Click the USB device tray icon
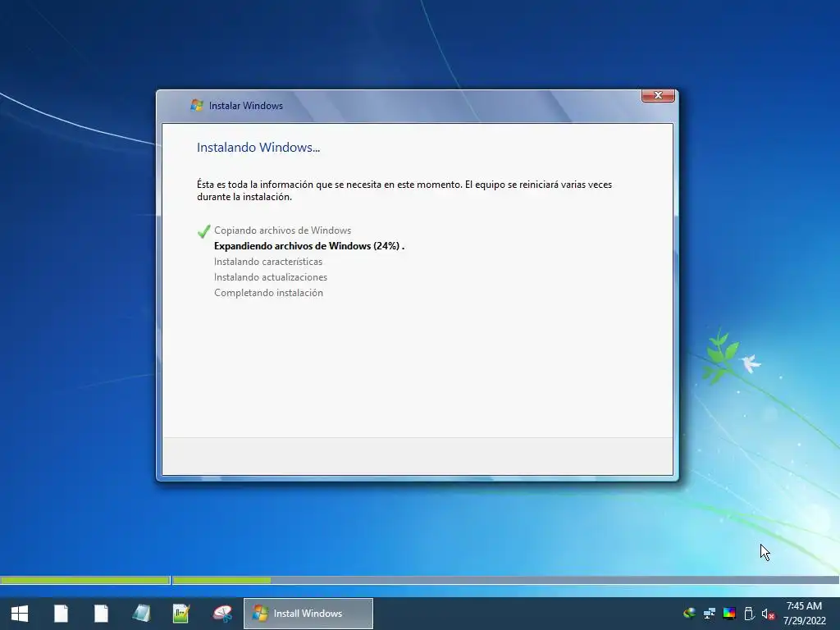 click(x=749, y=613)
